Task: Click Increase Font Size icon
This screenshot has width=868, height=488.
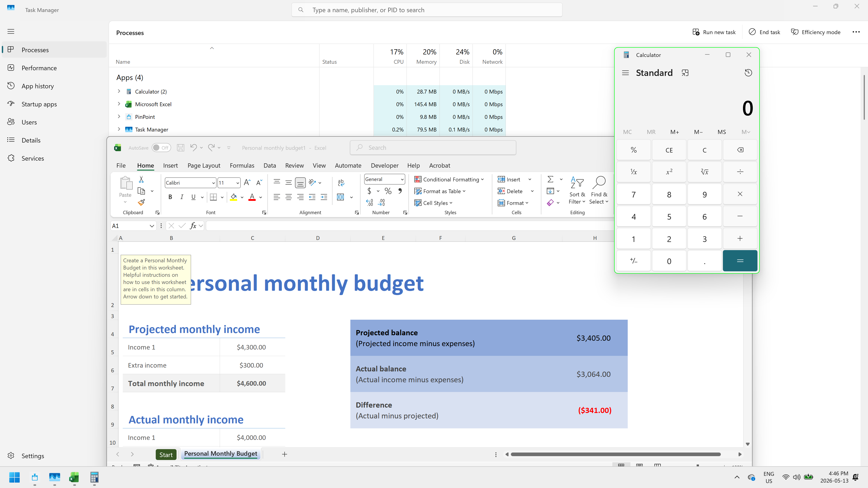Action: coord(247,183)
